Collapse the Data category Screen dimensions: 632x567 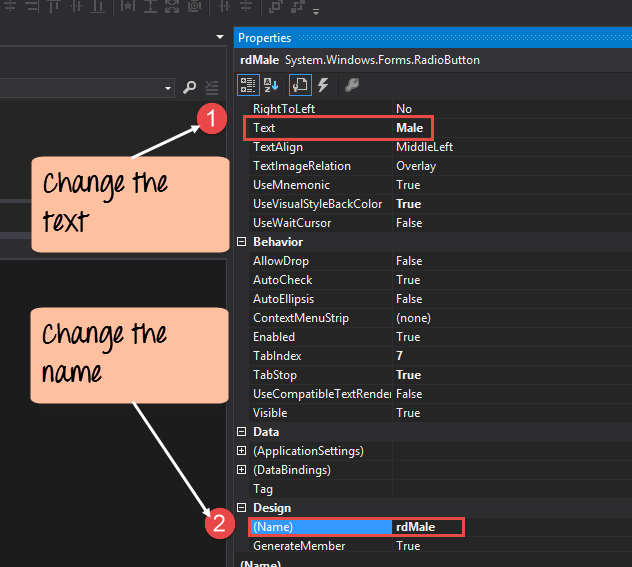coord(241,432)
